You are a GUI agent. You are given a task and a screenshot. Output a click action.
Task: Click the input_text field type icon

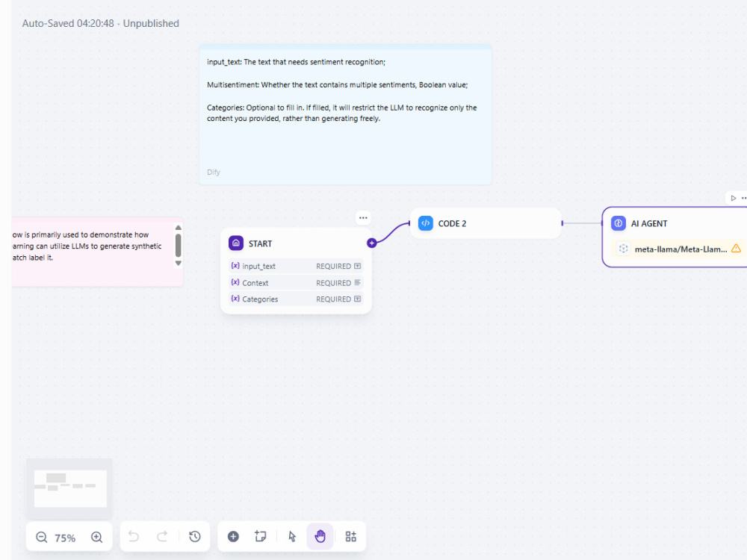coord(357,267)
